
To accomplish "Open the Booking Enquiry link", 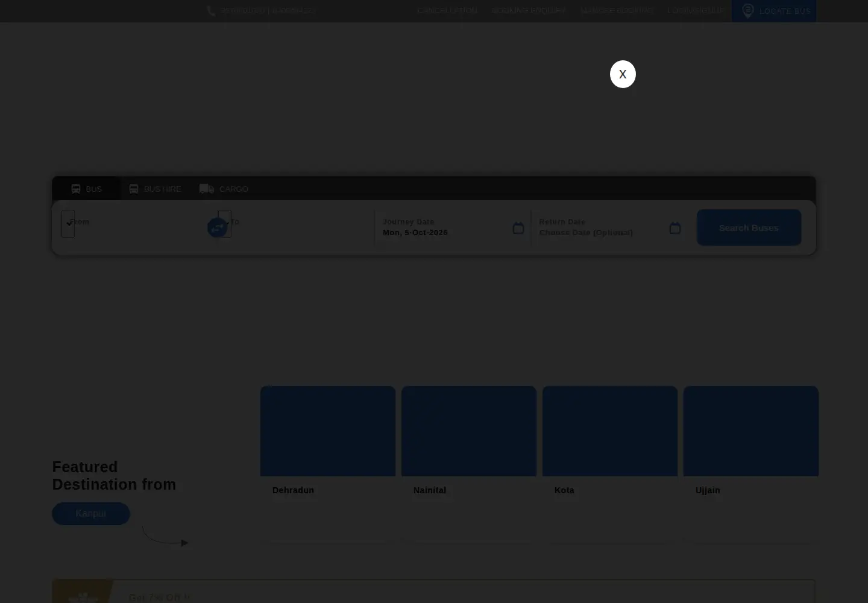I will pyautogui.click(x=529, y=11).
